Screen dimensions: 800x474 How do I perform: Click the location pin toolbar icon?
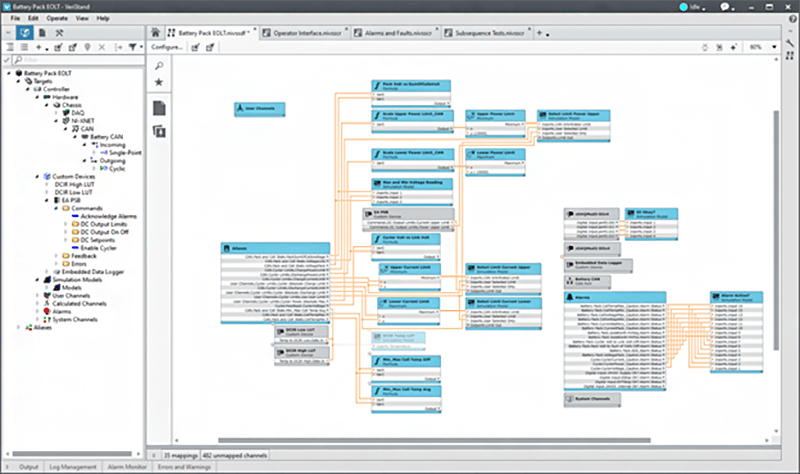tap(87, 47)
